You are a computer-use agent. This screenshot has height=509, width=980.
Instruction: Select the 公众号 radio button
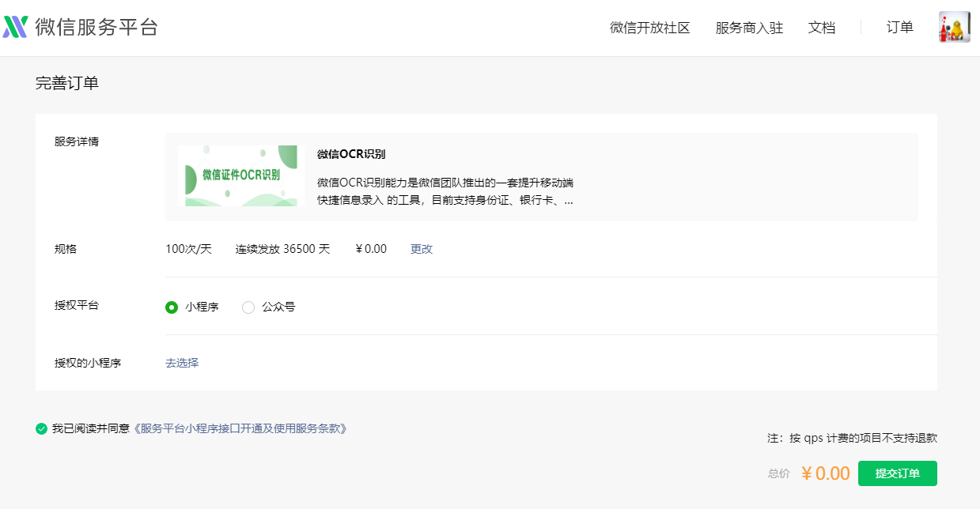click(x=248, y=307)
